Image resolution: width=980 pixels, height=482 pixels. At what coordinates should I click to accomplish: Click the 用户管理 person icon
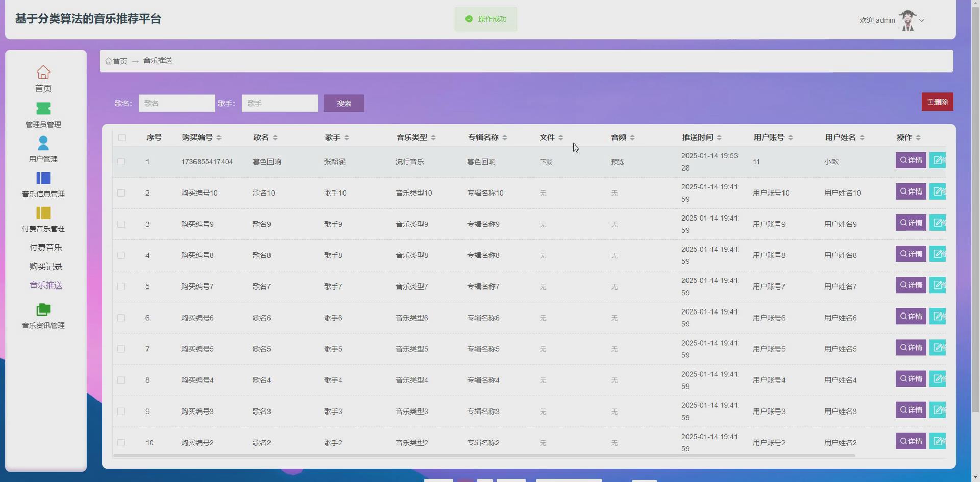pyautogui.click(x=43, y=142)
